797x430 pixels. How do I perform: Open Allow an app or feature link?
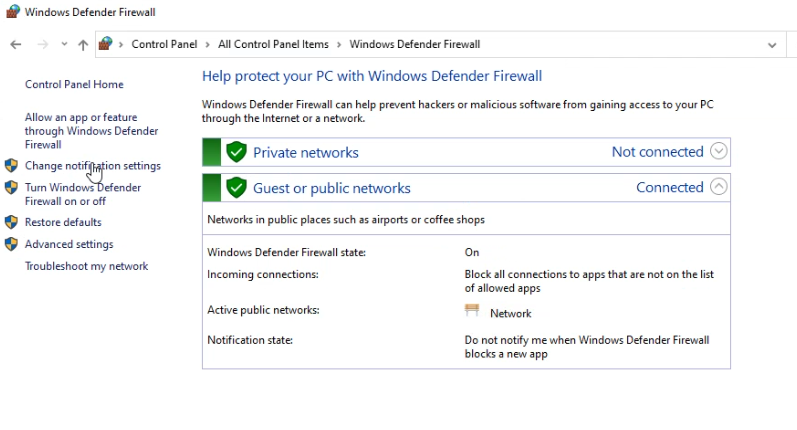point(91,131)
